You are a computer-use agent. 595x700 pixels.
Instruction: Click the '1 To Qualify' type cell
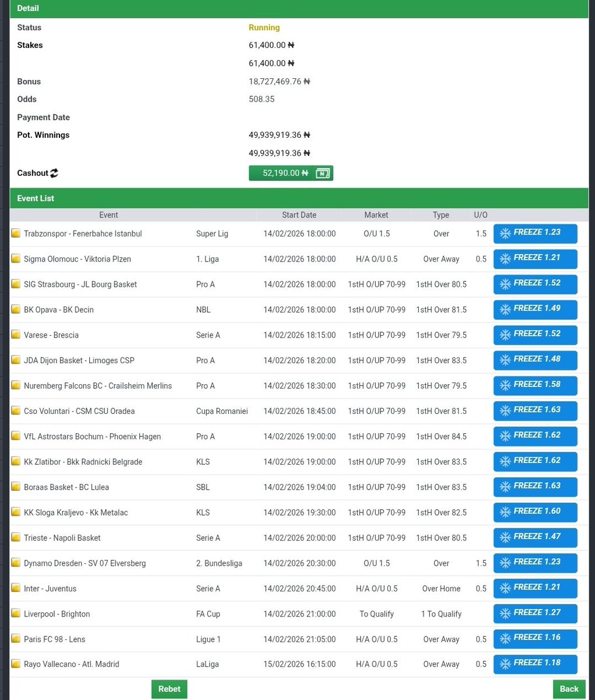(x=441, y=614)
